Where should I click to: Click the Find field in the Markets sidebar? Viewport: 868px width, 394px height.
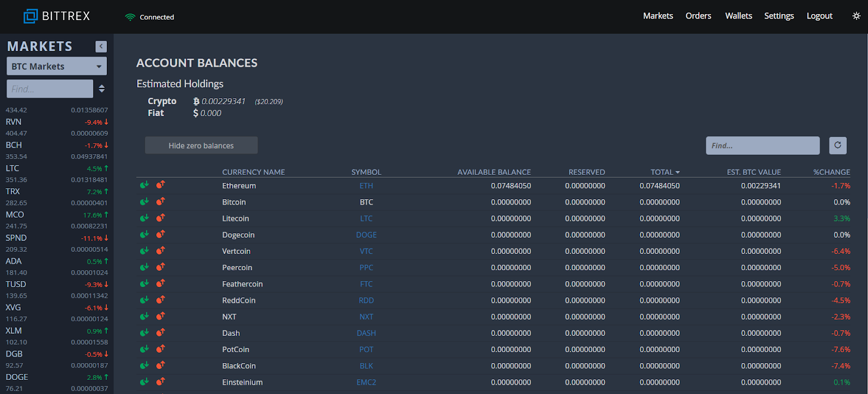click(x=50, y=88)
